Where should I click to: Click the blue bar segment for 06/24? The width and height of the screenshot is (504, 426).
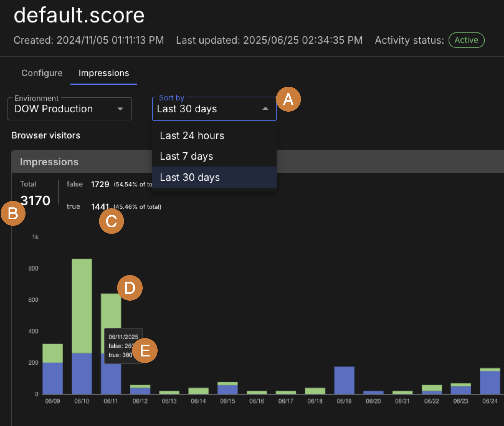[x=490, y=382]
